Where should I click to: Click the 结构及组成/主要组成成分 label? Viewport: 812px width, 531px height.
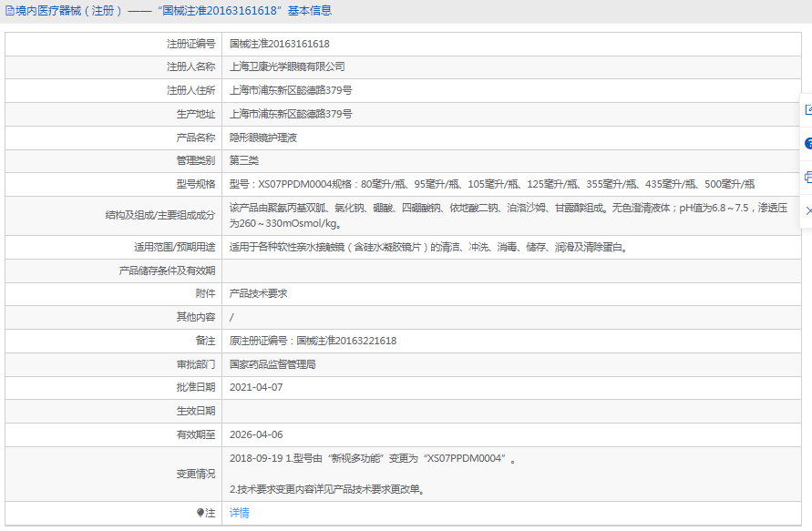(x=160, y=215)
